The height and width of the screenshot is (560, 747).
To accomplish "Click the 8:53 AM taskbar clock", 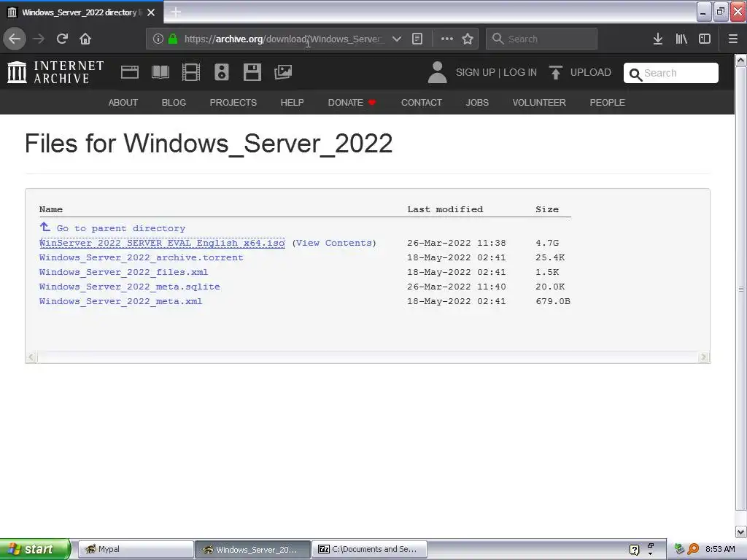I will point(720,550).
